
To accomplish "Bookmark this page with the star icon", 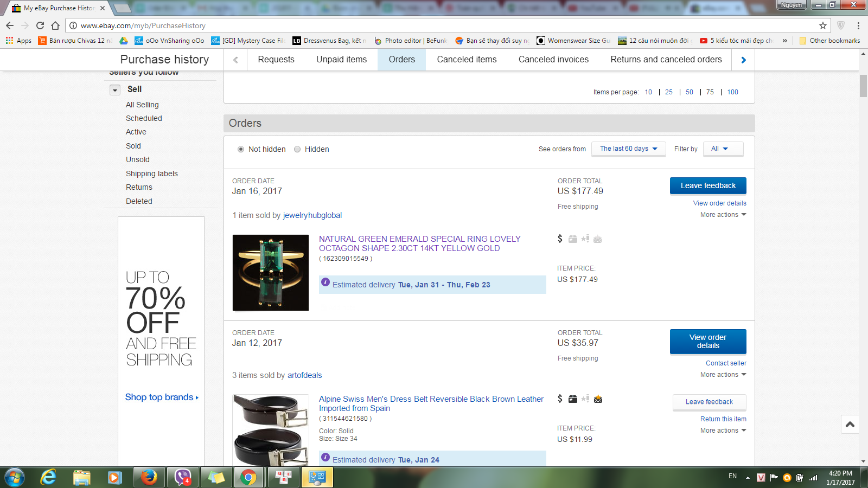I will tap(822, 25).
